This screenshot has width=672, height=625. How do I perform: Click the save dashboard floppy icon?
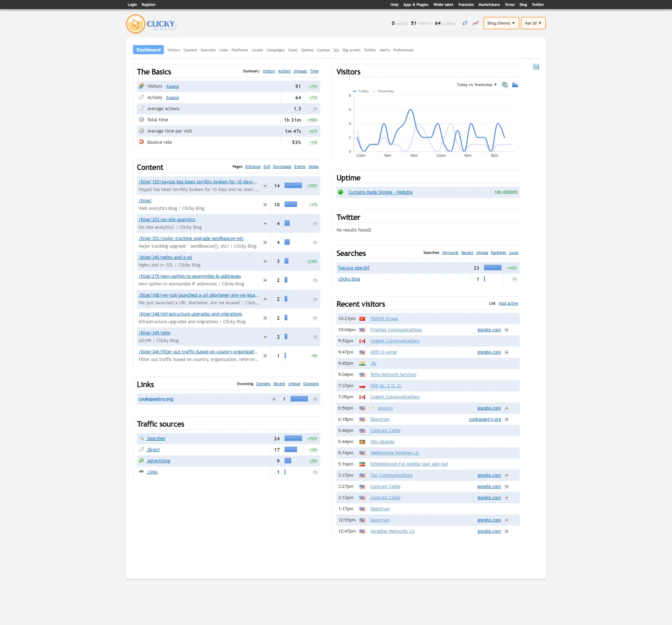tap(536, 67)
